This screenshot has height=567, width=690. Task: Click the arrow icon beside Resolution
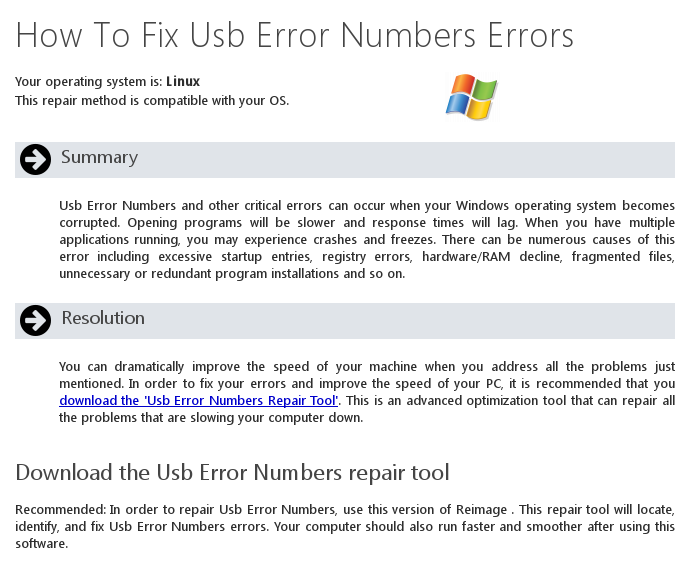[35, 320]
